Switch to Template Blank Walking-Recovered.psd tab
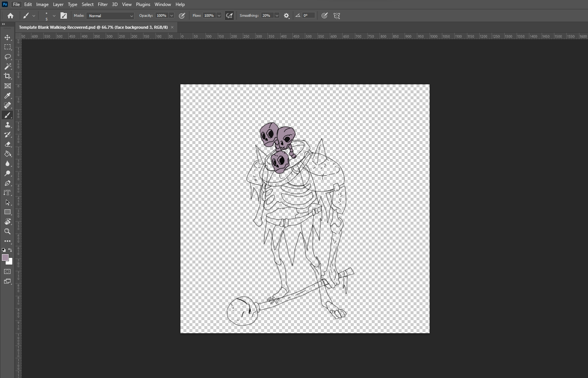Image resolution: width=588 pixels, height=378 pixels. point(93,27)
